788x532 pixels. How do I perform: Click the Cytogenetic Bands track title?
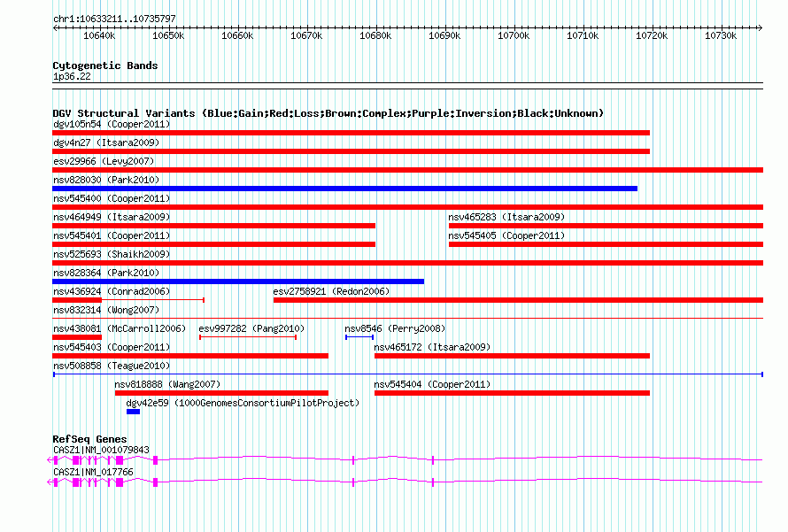(x=104, y=66)
